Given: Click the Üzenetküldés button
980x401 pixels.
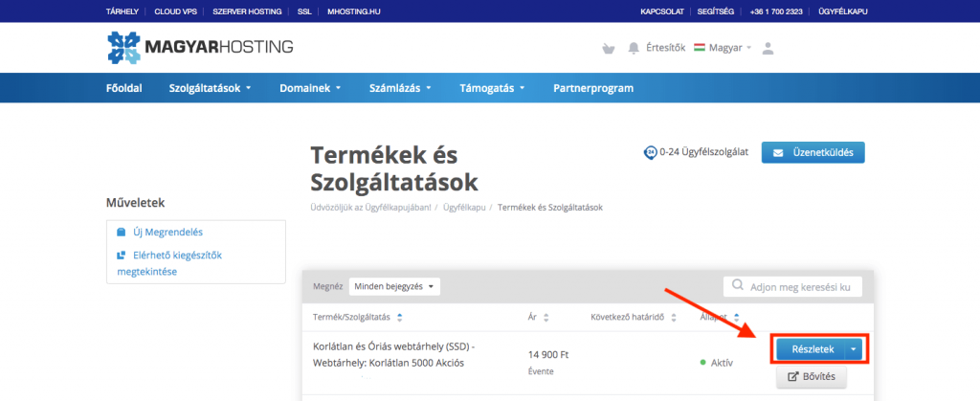Looking at the screenshot, I should [x=813, y=152].
